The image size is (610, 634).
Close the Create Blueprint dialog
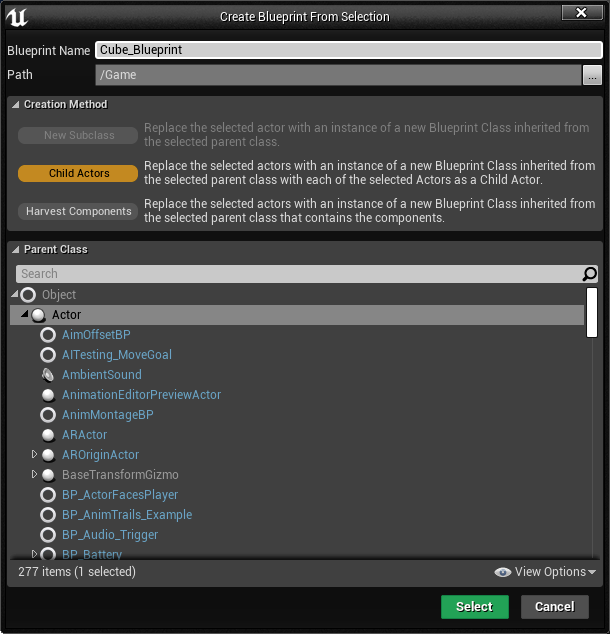582,13
